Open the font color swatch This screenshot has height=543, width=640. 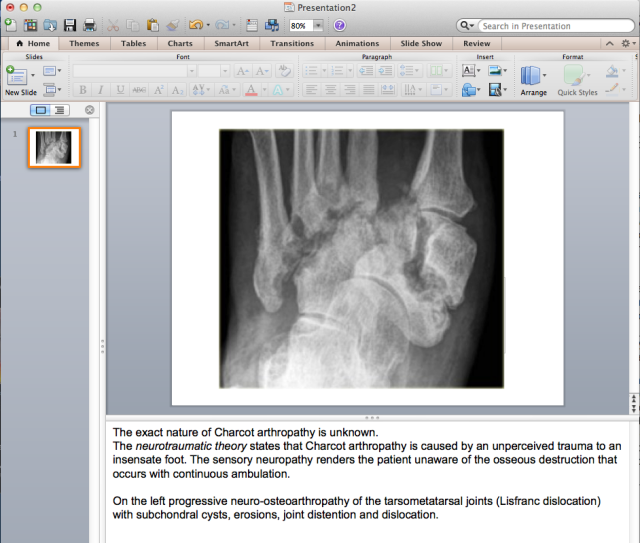coord(251,90)
